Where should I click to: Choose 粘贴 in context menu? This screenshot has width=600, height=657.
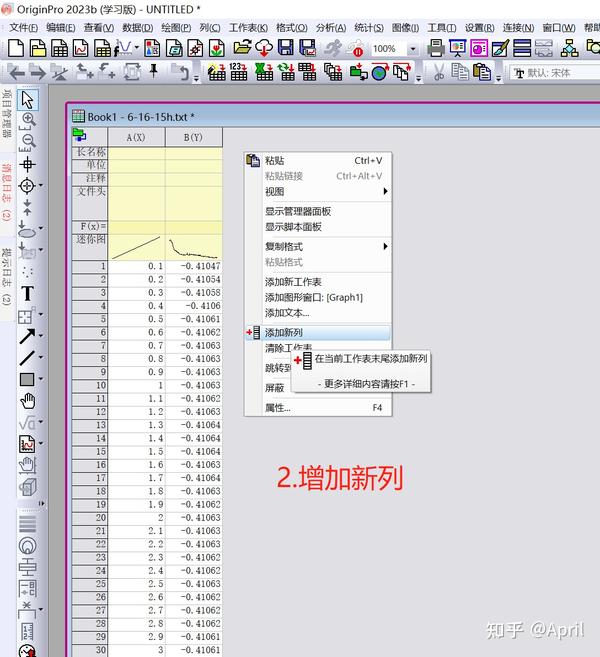(x=318, y=160)
